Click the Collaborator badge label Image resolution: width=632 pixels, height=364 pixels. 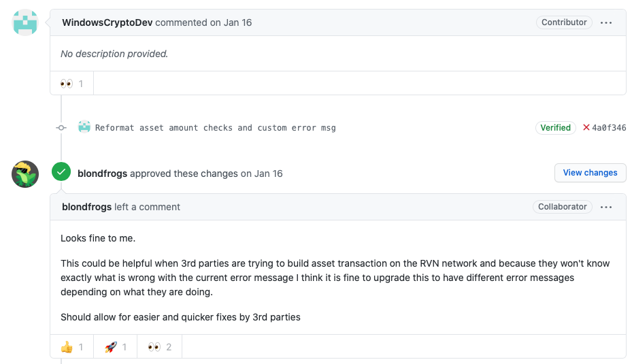pyautogui.click(x=562, y=207)
